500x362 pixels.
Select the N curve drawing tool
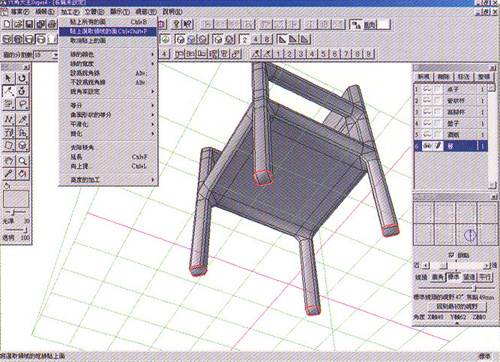tap(8, 119)
